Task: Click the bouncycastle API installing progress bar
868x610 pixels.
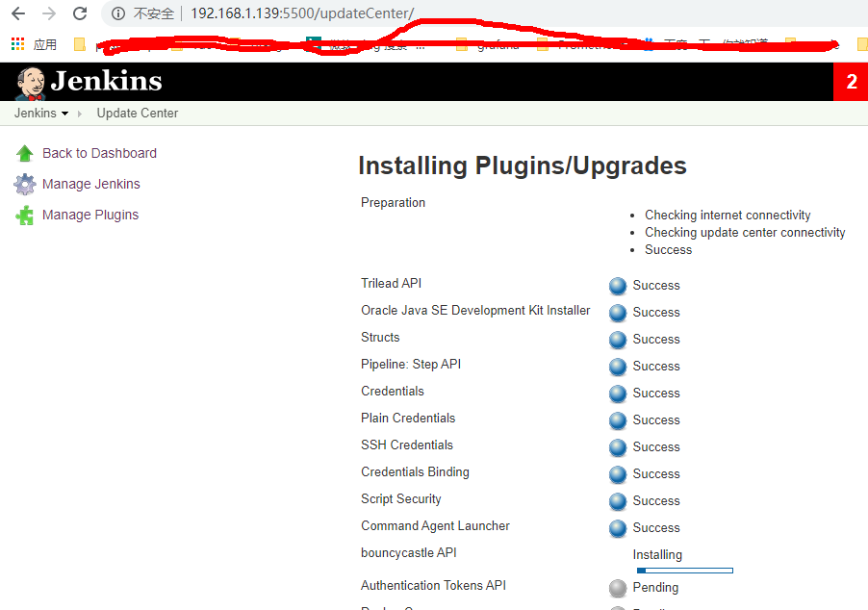Action: click(x=685, y=571)
